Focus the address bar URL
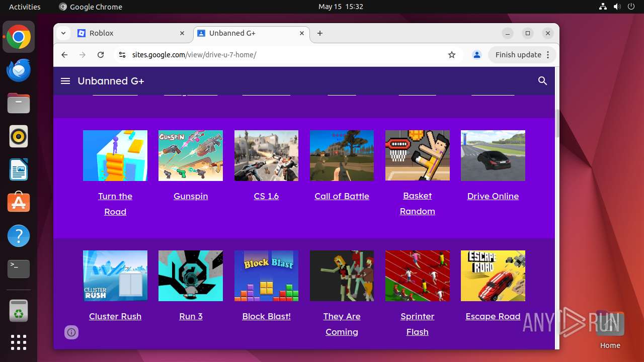The width and height of the screenshot is (644, 362). pyautogui.click(x=194, y=55)
